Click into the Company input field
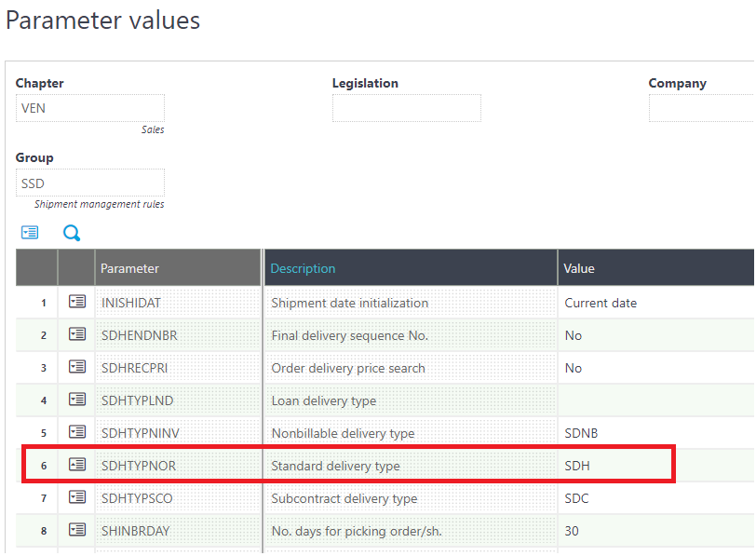The width and height of the screenshot is (756, 556). click(x=701, y=108)
